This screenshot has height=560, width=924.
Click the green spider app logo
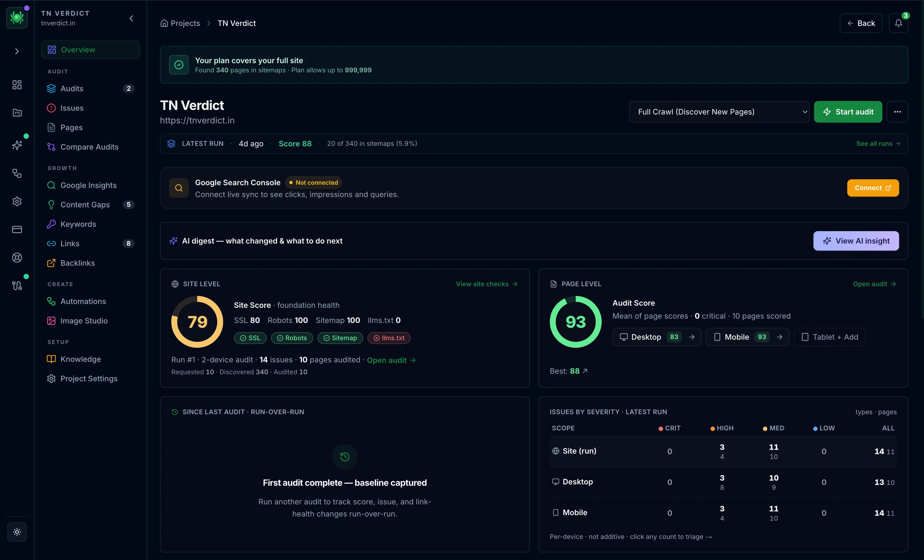(17, 18)
